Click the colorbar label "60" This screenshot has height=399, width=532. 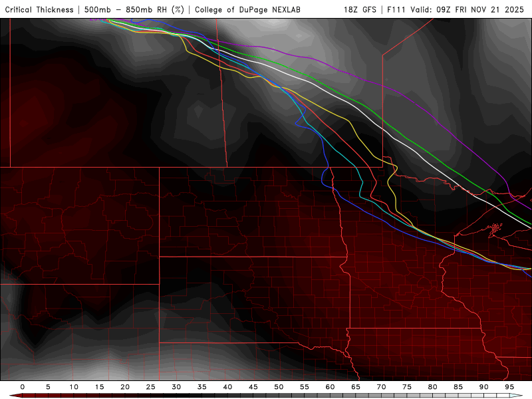click(x=330, y=387)
